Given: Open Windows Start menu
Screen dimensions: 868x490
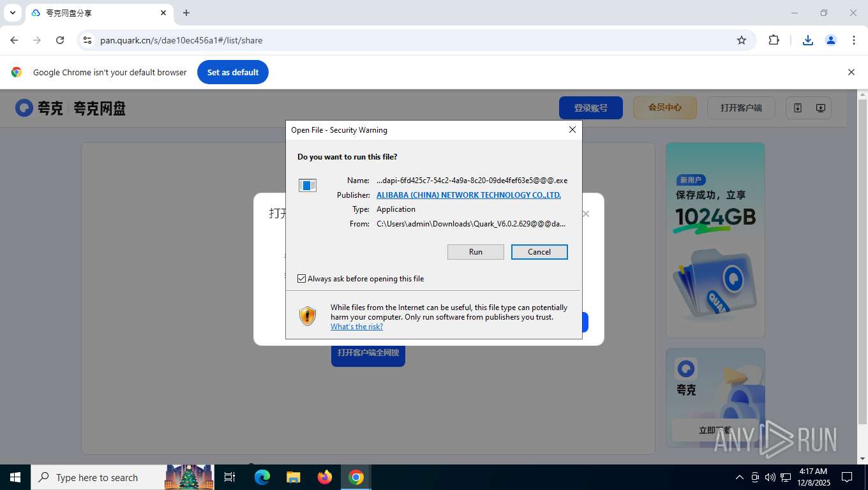Looking at the screenshot, I should coord(15,477).
